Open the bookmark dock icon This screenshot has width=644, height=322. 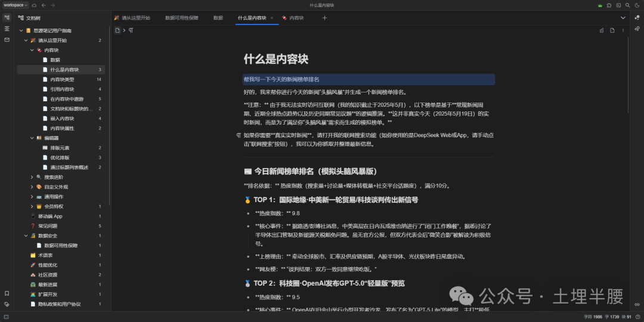click(x=7, y=293)
